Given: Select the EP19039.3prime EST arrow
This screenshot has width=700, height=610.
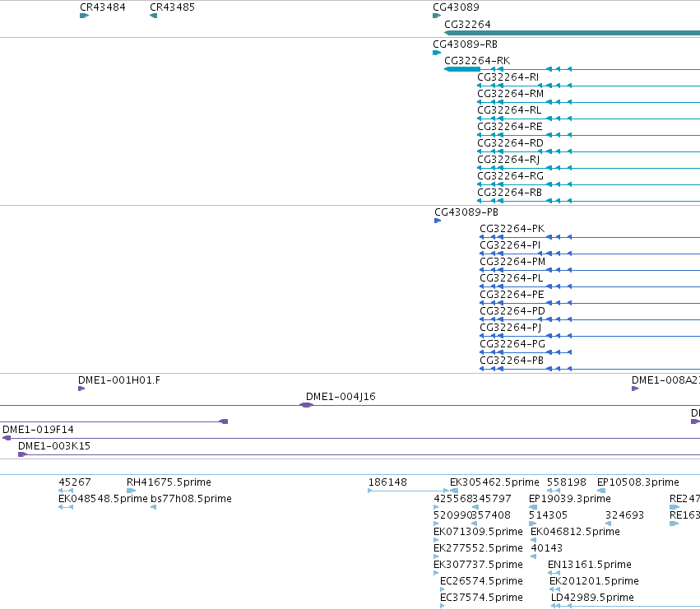Looking at the screenshot, I should coord(533,507).
